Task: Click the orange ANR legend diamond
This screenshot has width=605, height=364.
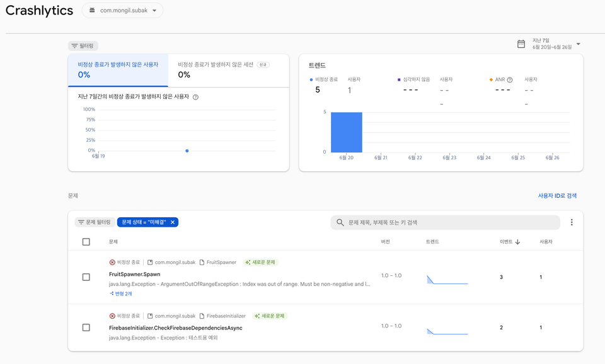Action: pos(491,80)
